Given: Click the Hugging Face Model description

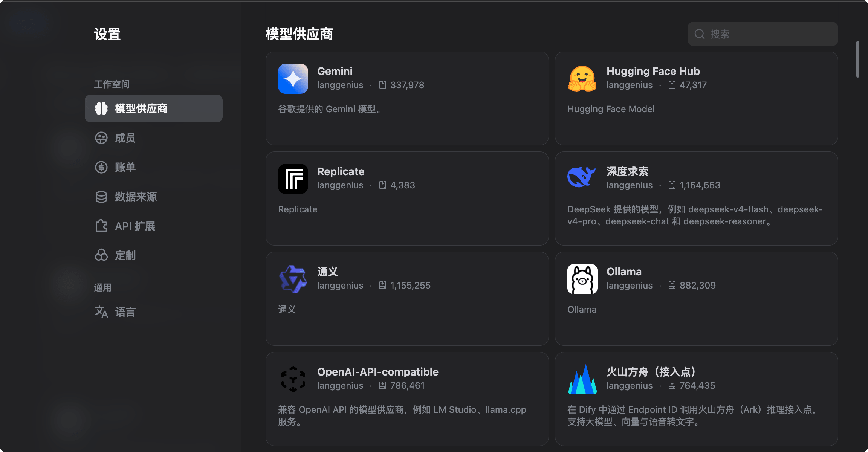Looking at the screenshot, I should pyautogui.click(x=611, y=109).
